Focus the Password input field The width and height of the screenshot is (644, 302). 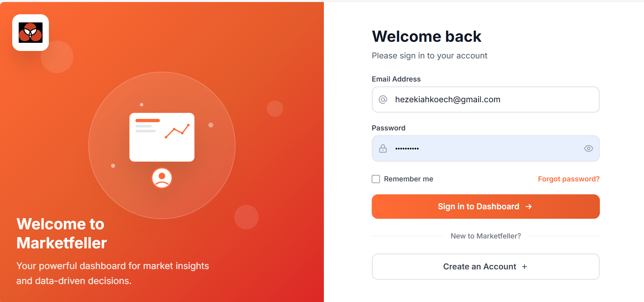point(486,148)
